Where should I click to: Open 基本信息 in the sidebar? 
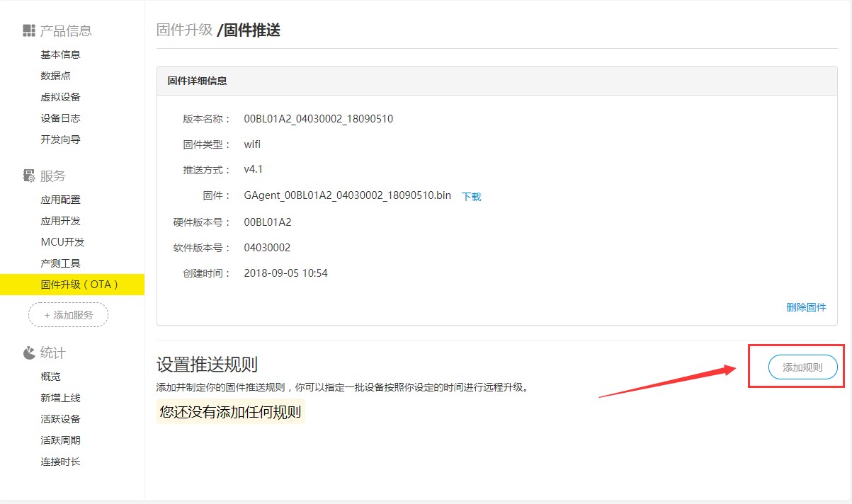point(60,55)
